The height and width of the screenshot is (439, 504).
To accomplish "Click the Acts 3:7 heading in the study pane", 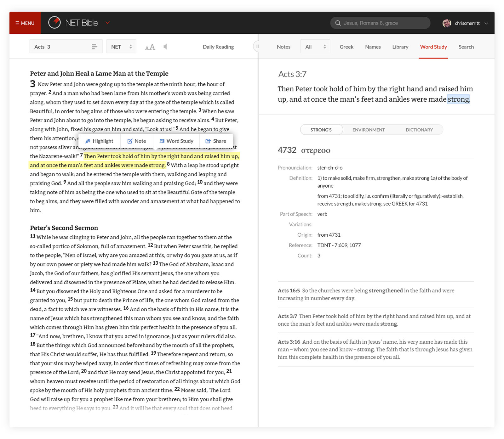I will pyautogui.click(x=292, y=74).
